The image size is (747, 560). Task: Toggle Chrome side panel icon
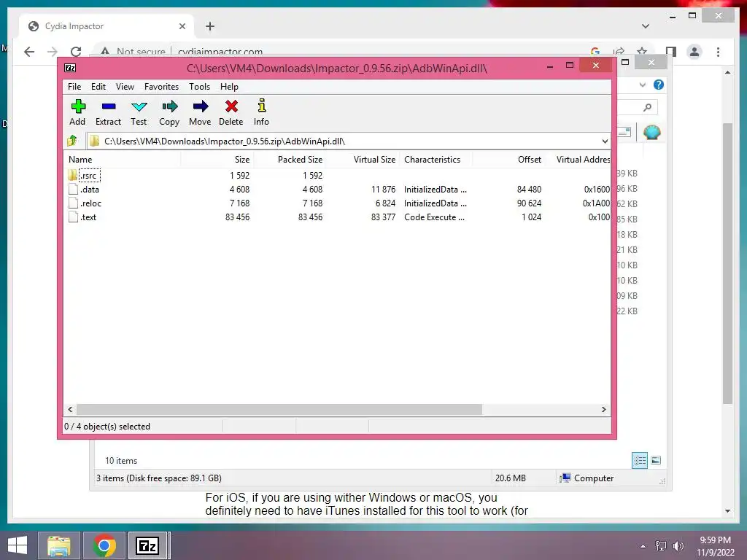671,52
